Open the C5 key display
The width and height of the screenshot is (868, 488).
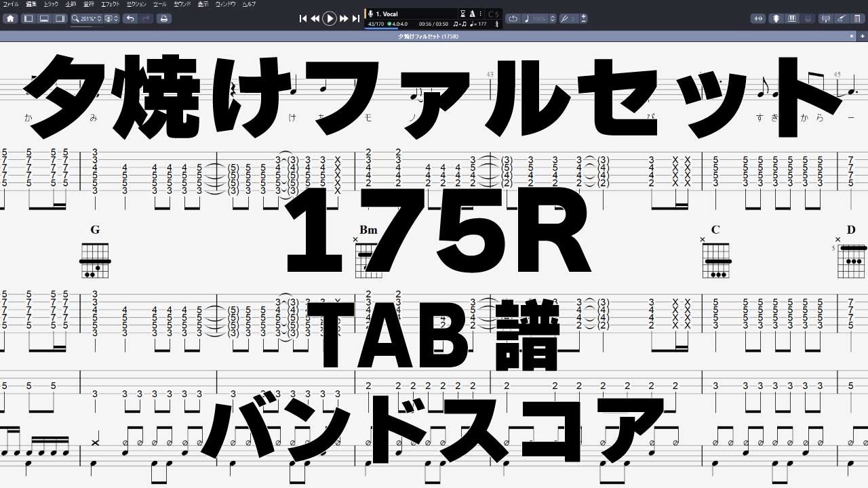pyautogui.click(x=494, y=14)
